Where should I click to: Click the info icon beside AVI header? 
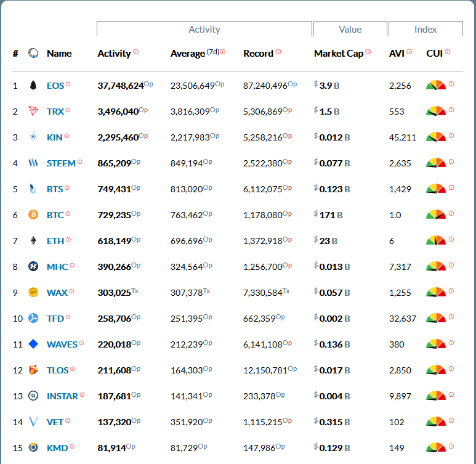[409, 52]
